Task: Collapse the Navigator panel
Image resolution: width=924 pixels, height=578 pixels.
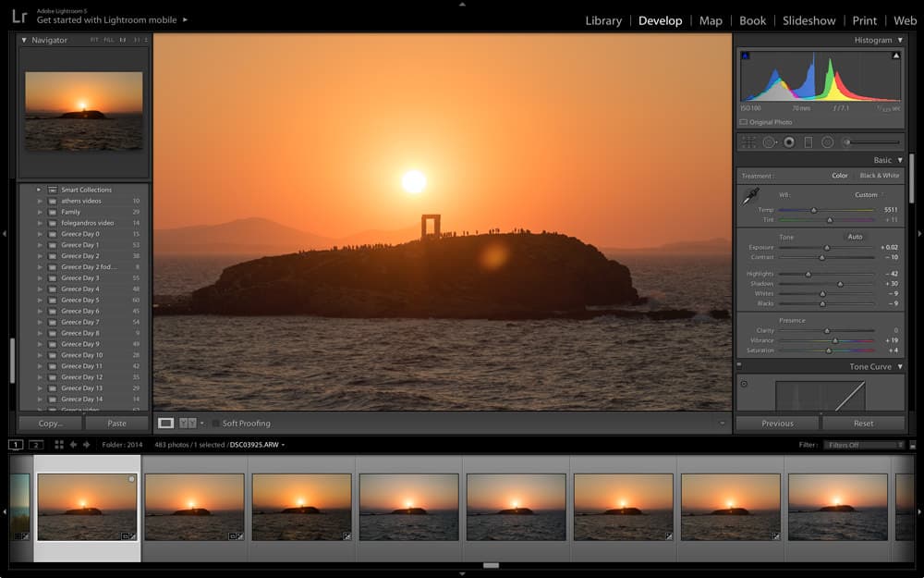Action: point(24,40)
